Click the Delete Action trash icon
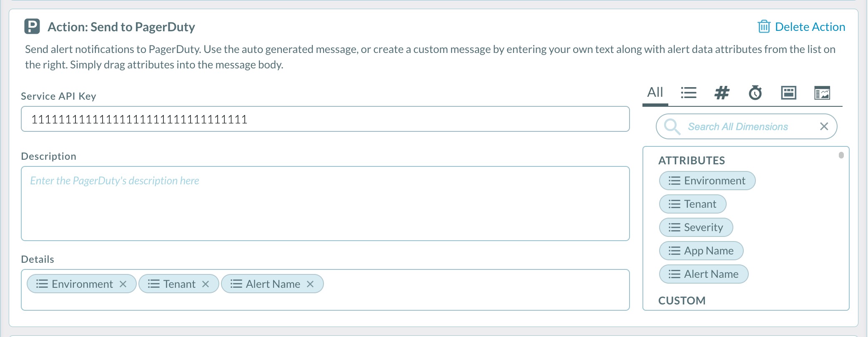The width and height of the screenshot is (868, 337). [x=764, y=26]
